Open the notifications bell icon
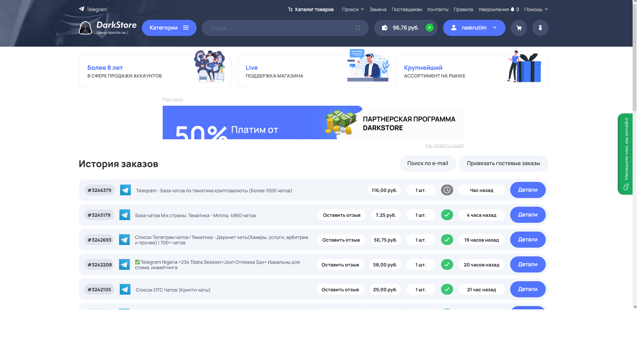The height and width of the screenshot is (349, 644). coord(513,9)
